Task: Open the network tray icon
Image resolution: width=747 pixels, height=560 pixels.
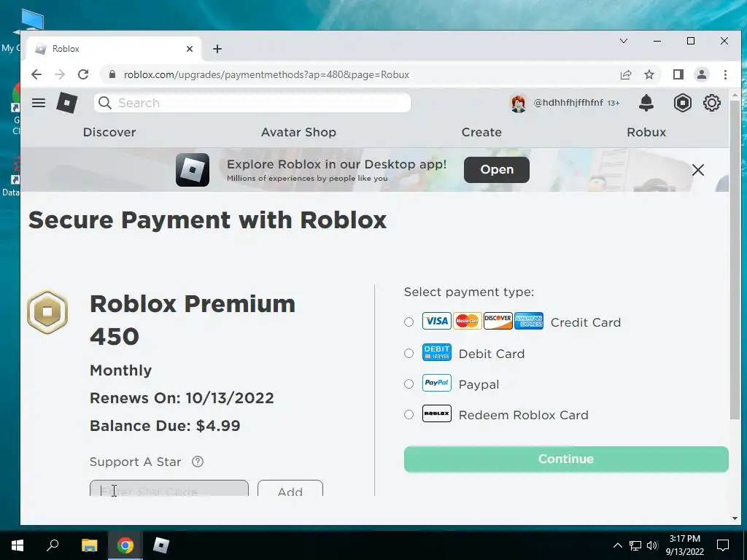Action: [635, 545]
